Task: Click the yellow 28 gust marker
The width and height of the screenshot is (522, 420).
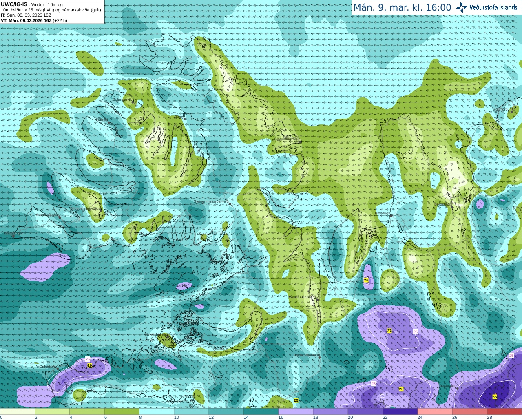Action: pos(401,389)
